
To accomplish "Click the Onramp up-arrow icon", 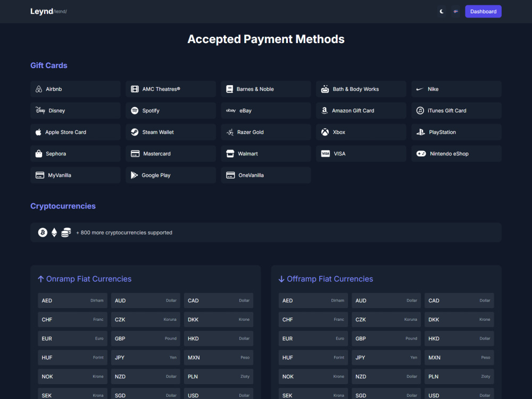I will pyautogui.click(x=41, y=279).
